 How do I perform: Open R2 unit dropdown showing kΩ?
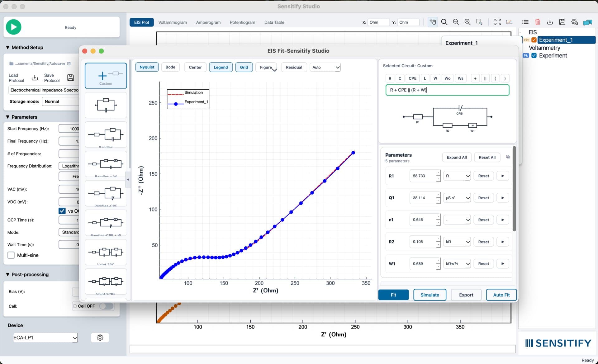[457, 242]
